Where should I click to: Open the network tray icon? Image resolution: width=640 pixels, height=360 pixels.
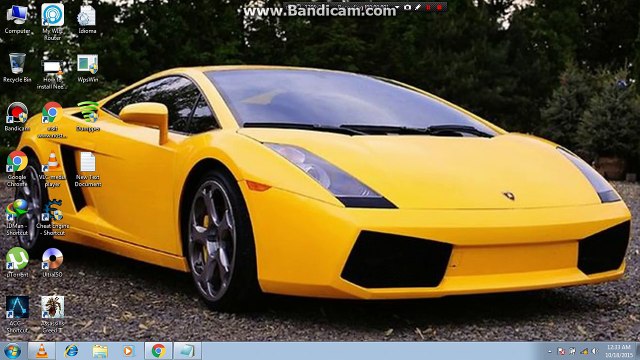pyautogui.click(x=573, y=351)
